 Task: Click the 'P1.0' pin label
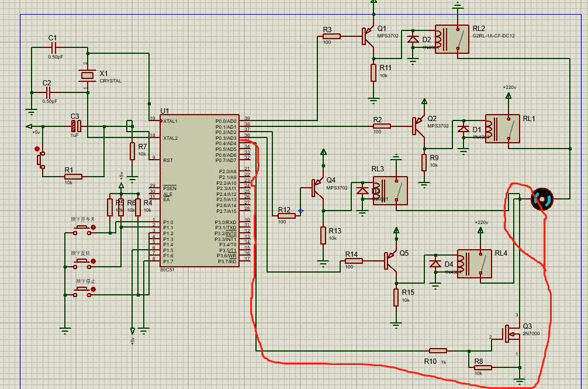(x=168, y=222)
